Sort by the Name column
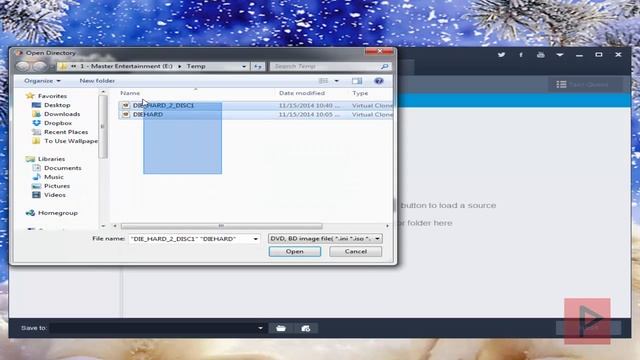 130,93
